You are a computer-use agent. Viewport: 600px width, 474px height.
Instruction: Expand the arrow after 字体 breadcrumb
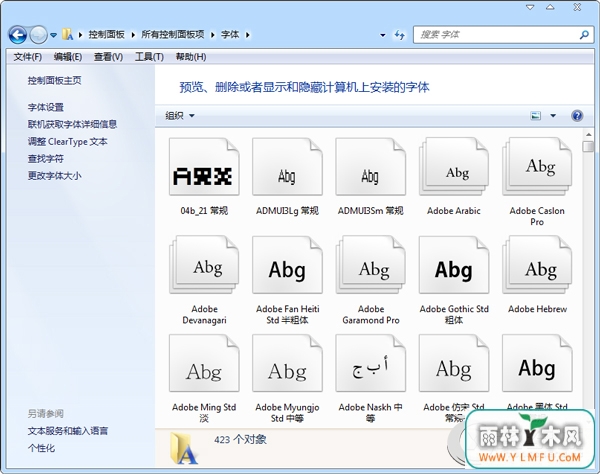(248, 35)
